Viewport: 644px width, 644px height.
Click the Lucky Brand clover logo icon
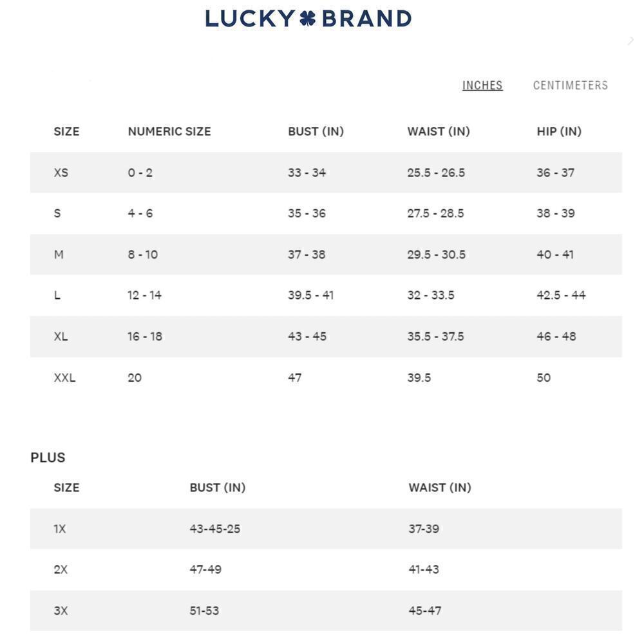[x=308, y=18]
